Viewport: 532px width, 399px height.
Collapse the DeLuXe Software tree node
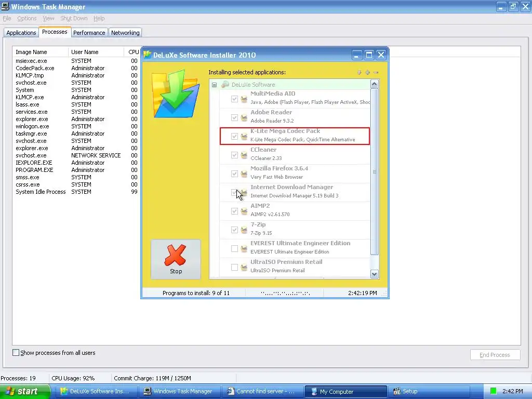[x=215, y=85]
